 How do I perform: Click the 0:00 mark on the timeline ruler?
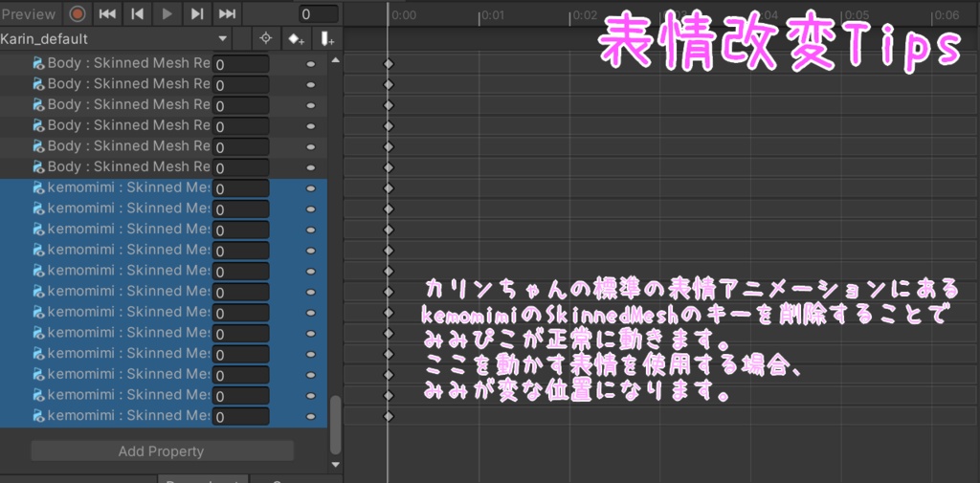403,15
